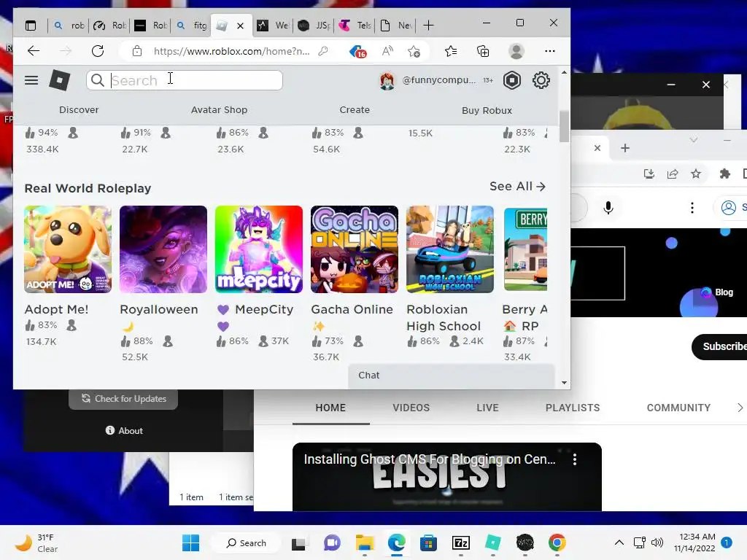
Task: Click Check for Updates button
Action: [x=123, y=399]
